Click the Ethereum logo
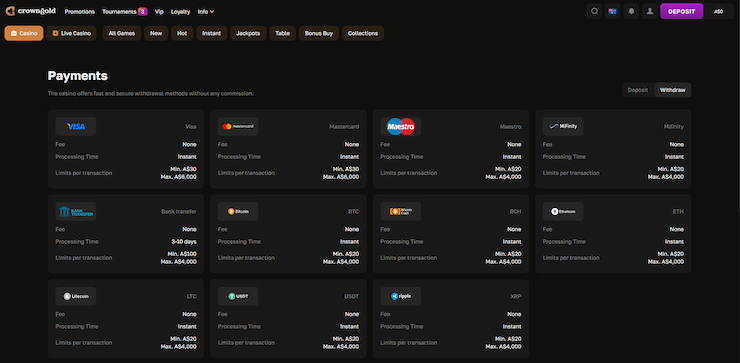The height and width of the screenshot is (363, 740). click(x=563, y=211)
